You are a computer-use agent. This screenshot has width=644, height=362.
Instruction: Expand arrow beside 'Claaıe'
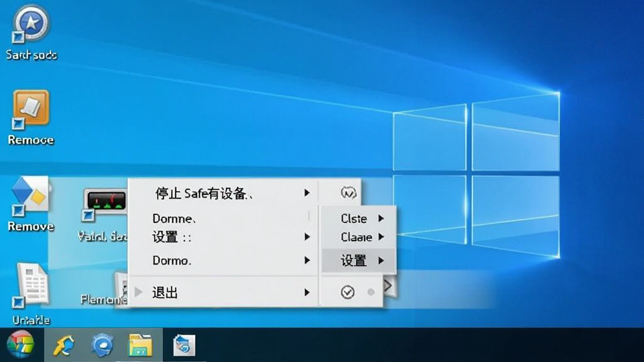381,237
